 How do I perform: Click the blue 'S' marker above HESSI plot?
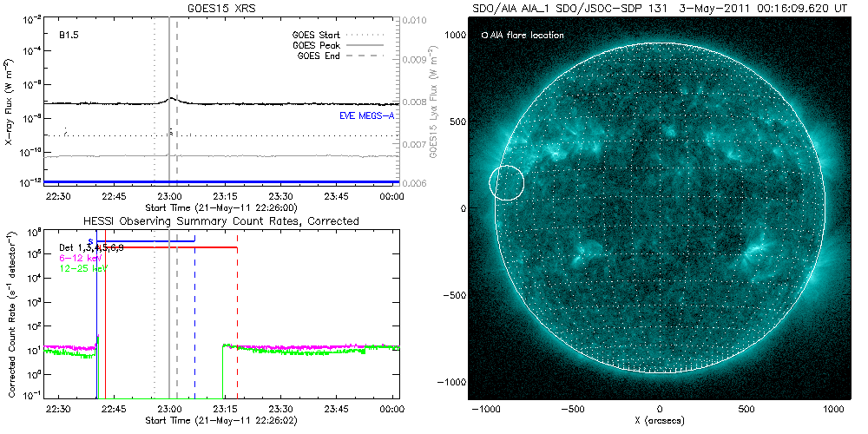90,241
